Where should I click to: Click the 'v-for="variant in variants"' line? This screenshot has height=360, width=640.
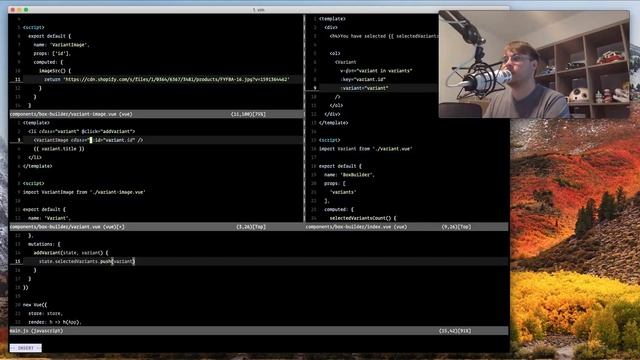pyautogui.click(x=376, y=71)
